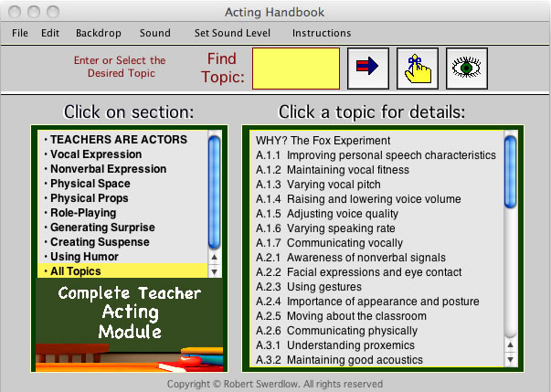Click the green eye icon button
Image resolution: width=551 pixels, height=392 pixels.
(465, 68)
